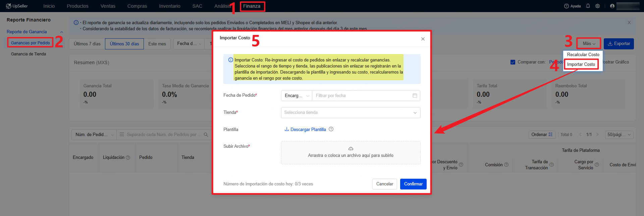
Task: Click the Cargo por Servicio help icon
Action: (x=597, y=165)
